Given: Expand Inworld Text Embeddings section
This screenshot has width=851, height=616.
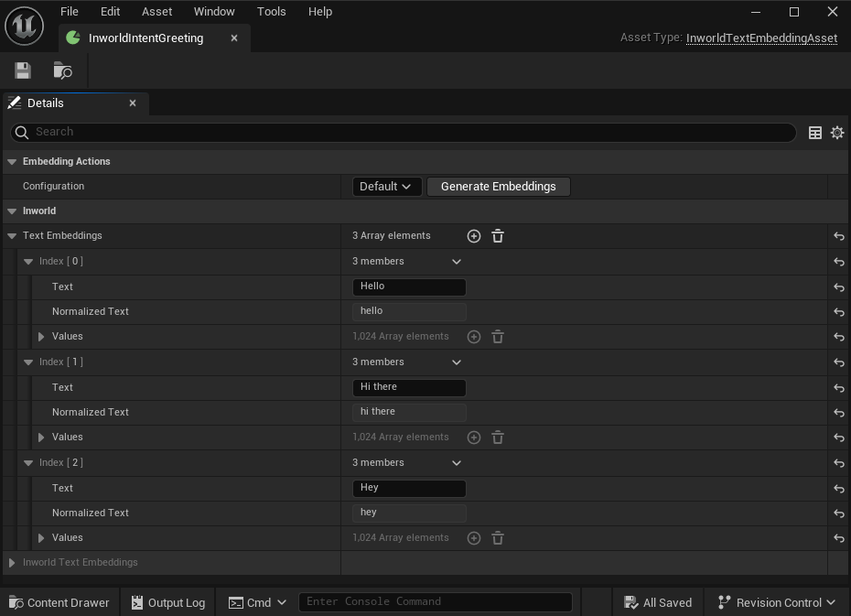Looking at the screenshot, I should [x=12, y=563].
